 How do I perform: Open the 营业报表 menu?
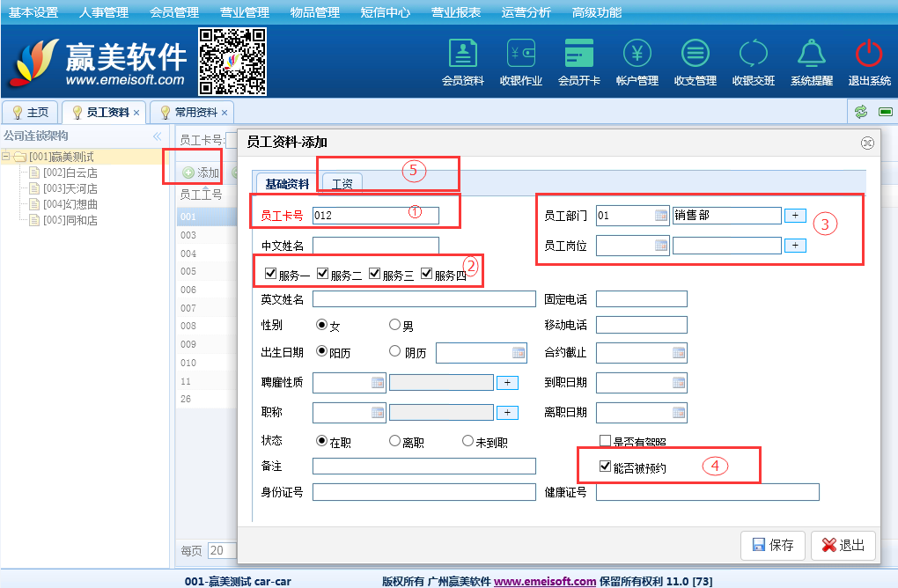pos(456,12)
